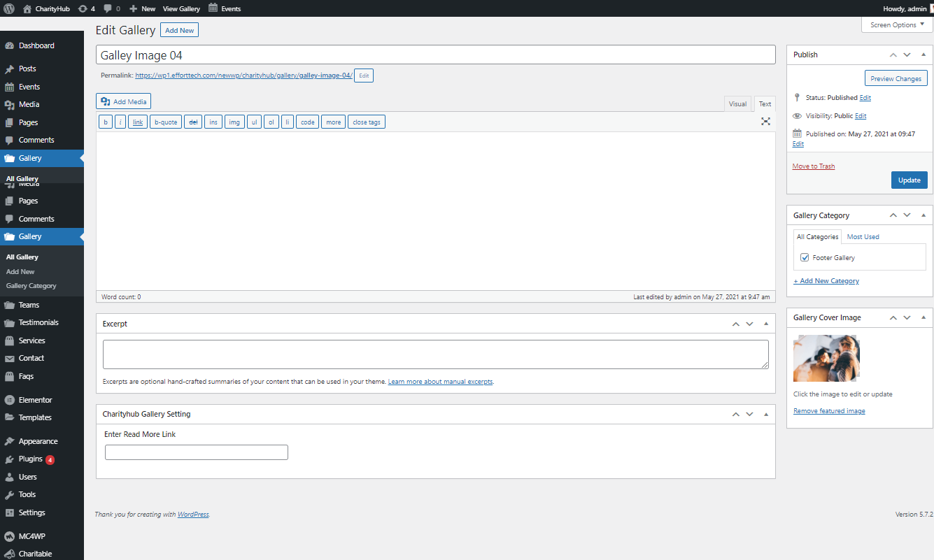Open Dashboard from the sidebar
This screenshot has width=934, height=560.
click(x=36, y=45)
